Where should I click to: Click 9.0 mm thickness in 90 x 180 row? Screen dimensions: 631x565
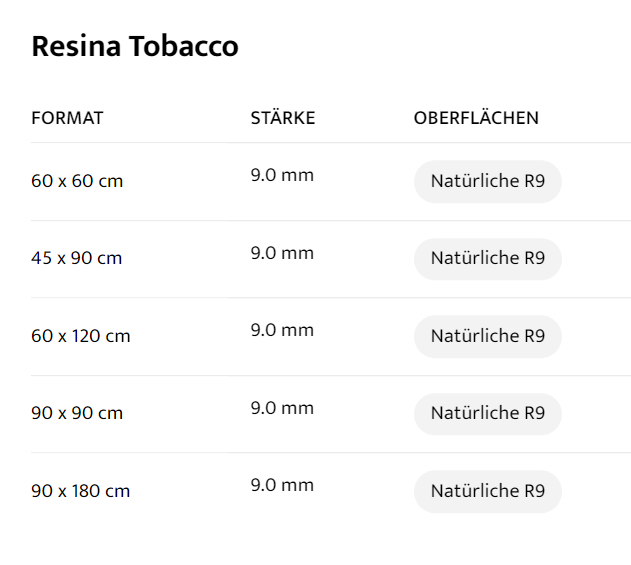(282, 485)
